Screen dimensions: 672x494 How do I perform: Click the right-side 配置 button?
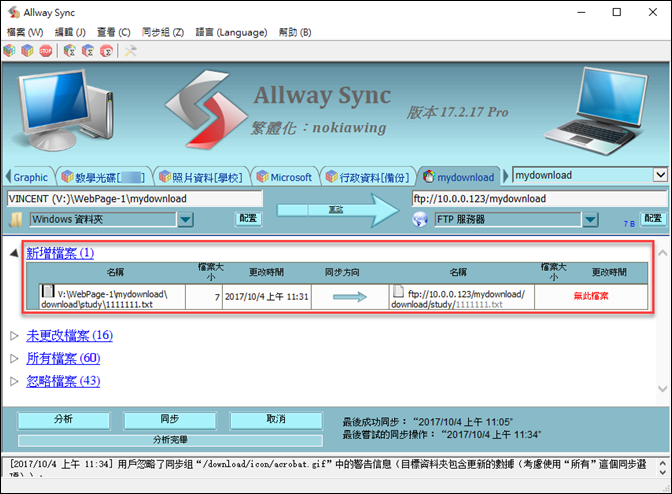pyautogui.click(x=653, y=219)
